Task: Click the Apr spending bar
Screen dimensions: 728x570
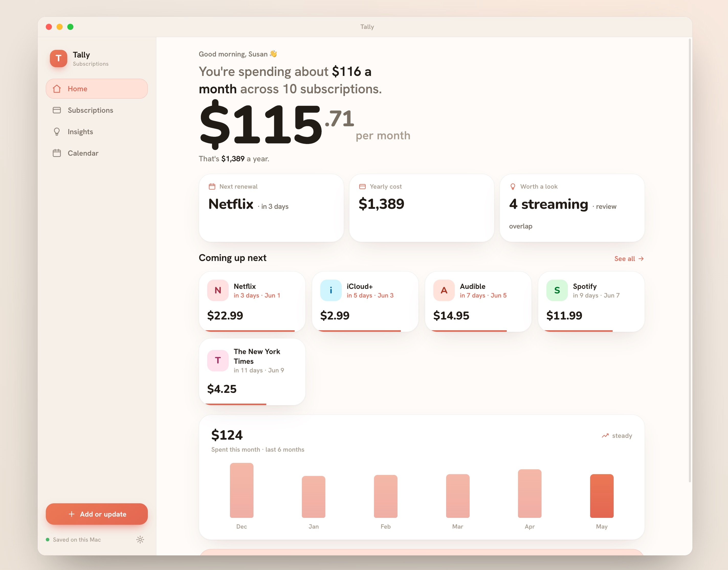Action: coord(530,494)
